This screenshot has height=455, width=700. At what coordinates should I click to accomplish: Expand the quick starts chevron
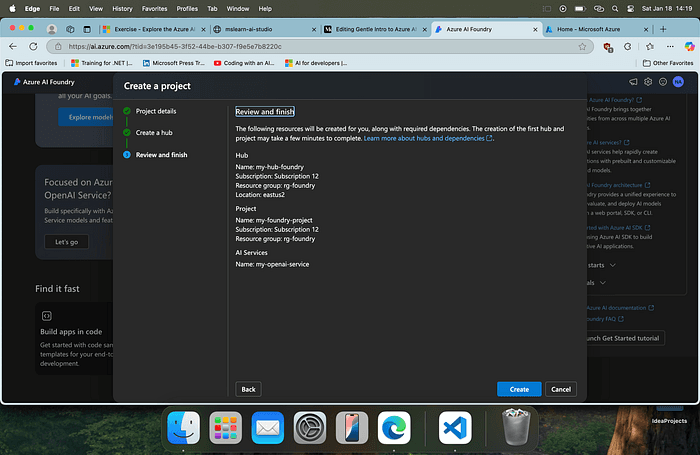click(x=612, y=265)
